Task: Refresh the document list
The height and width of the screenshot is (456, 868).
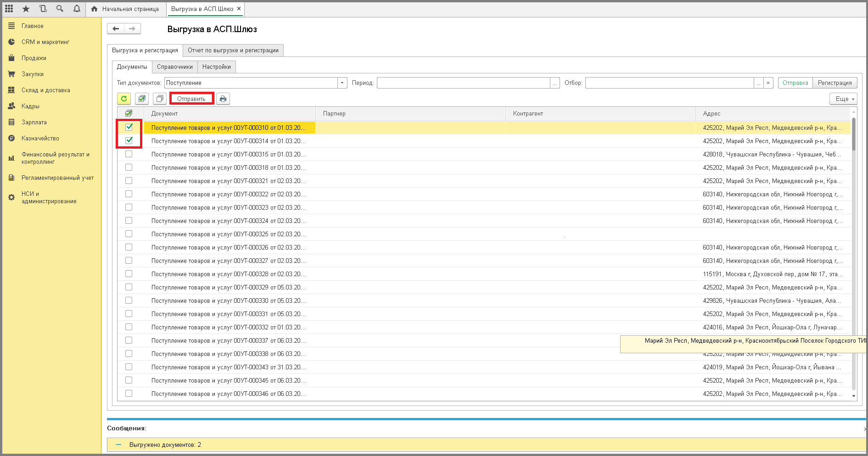Action: 124,99
